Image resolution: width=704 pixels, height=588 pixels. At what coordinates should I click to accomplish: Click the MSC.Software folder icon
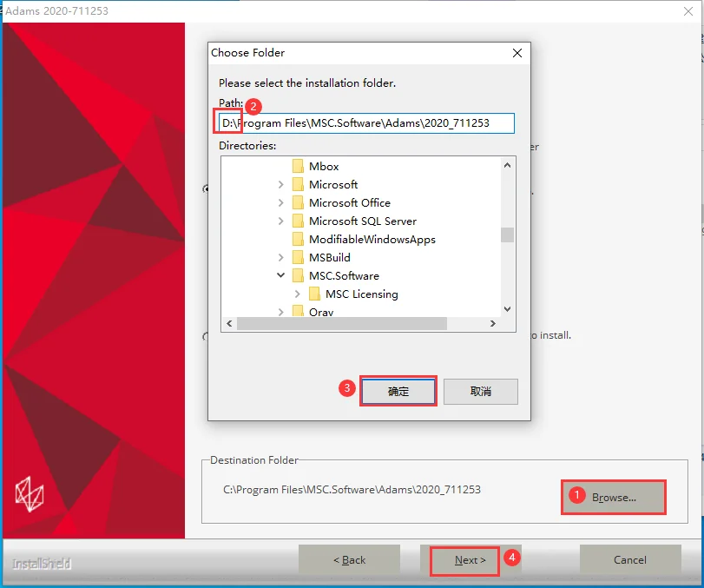pos(298,276)
